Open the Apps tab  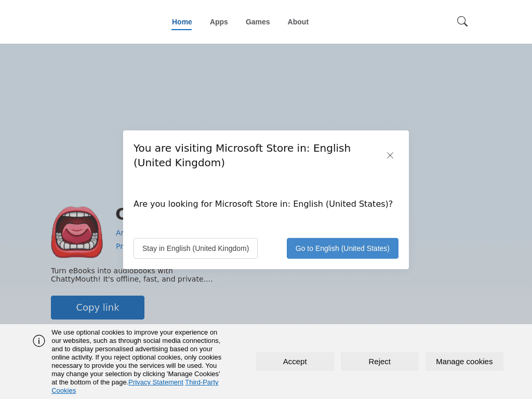click(x=219, y=22)
